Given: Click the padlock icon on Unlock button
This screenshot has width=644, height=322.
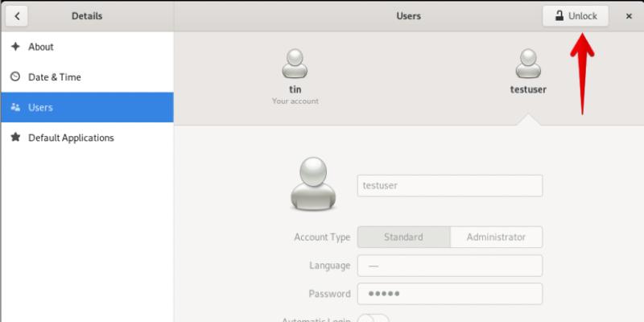Looking at the screenshot, I should click(559, 16).
